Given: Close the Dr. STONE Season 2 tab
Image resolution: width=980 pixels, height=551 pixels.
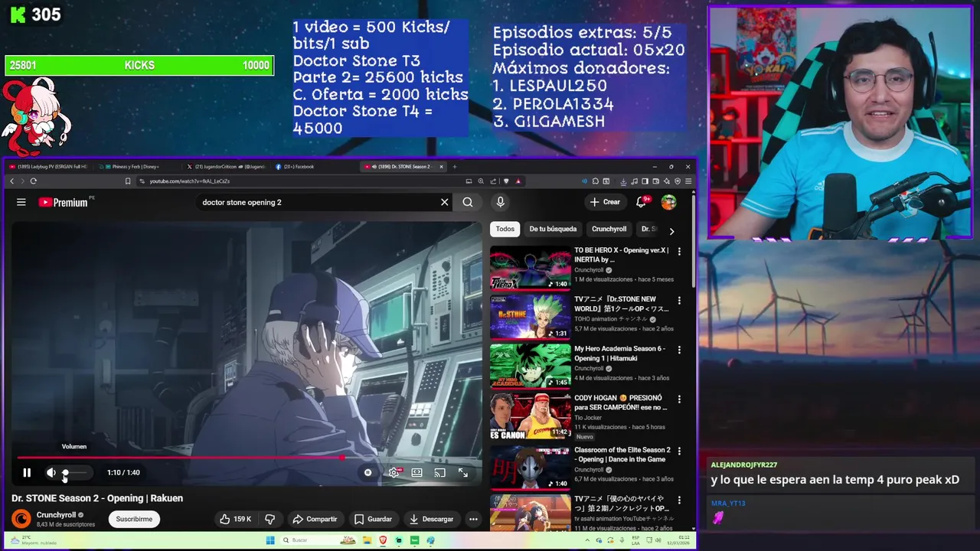Looking at the screenshot, I should [441, 167].
